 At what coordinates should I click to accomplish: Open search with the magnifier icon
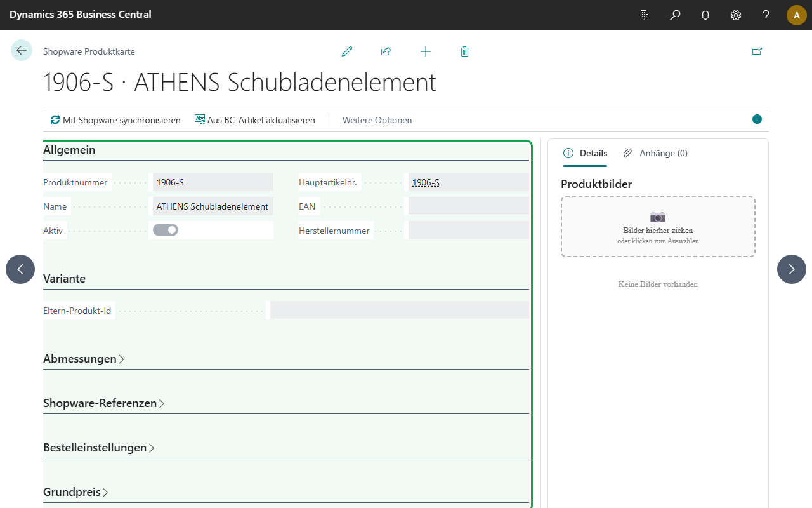[674, 15]
